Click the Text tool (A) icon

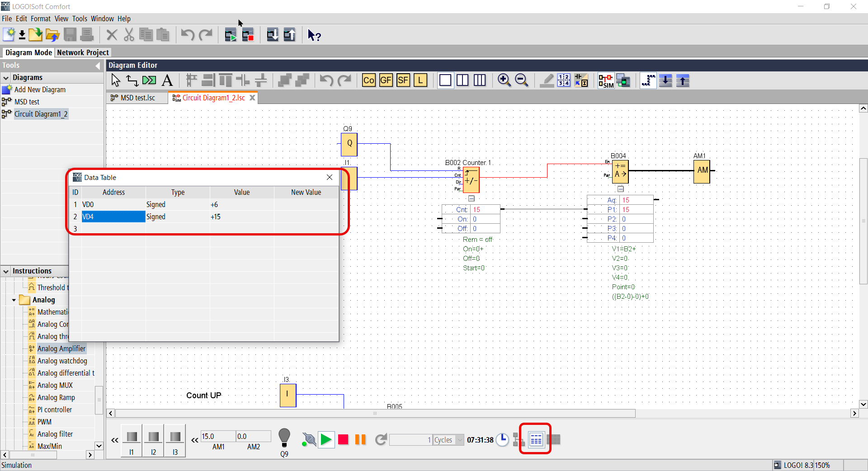pyautogui.click(x=167, y=80)
